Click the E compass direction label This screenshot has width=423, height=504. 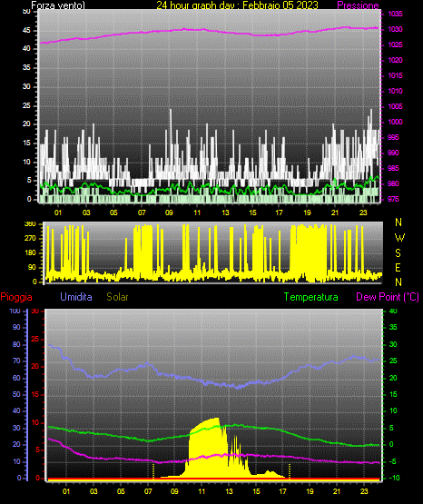tap(398, 267)
